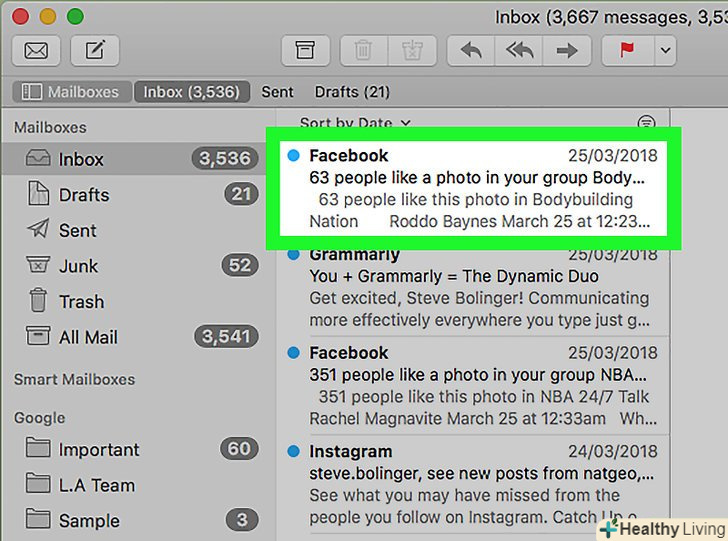728x541 pixels.
Task: Click the Important folder icon
Action: (38, 448)
